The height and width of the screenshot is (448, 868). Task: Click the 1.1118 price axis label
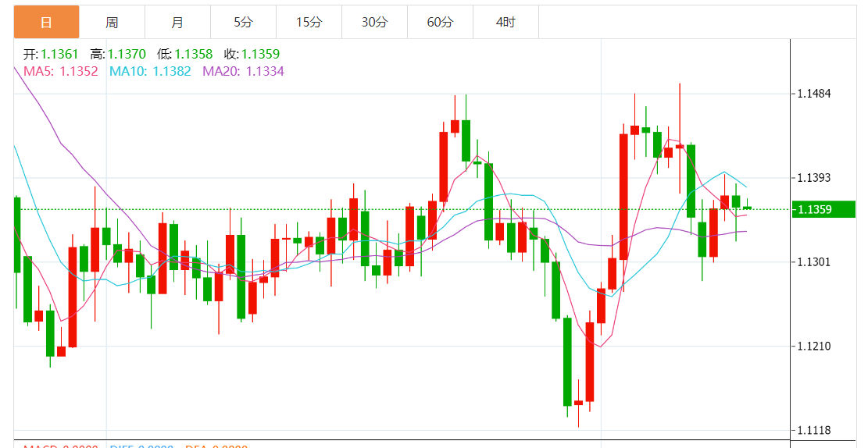click(x=813, y=430)
